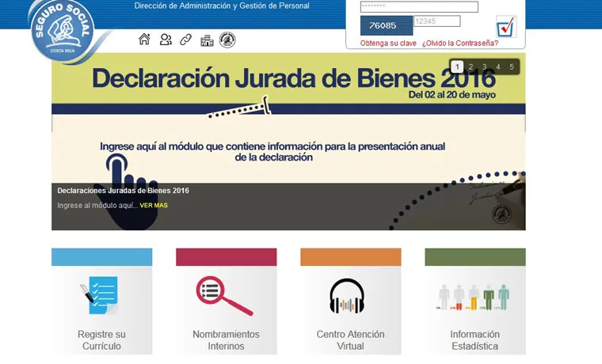This screenshot has width=602, height=364.
Task: Open 'Registre su Currículo' label
Action: 101,340
